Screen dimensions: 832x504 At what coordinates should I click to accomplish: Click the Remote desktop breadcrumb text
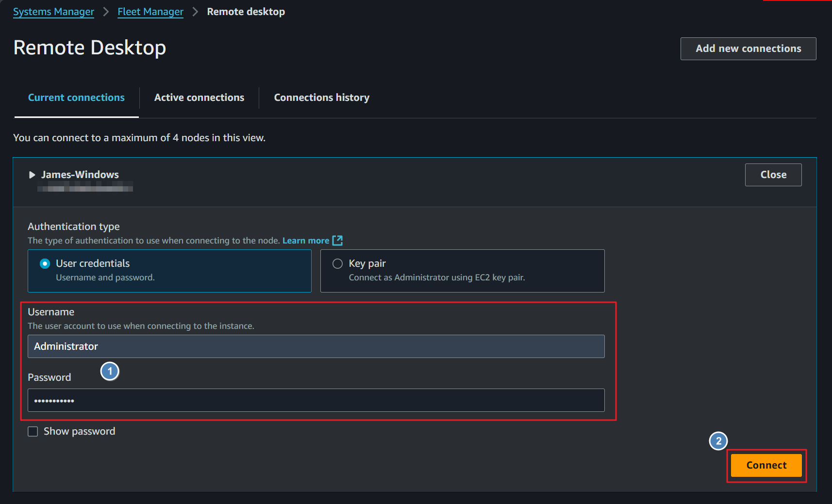pyautogui.click(x=246, y=12)
